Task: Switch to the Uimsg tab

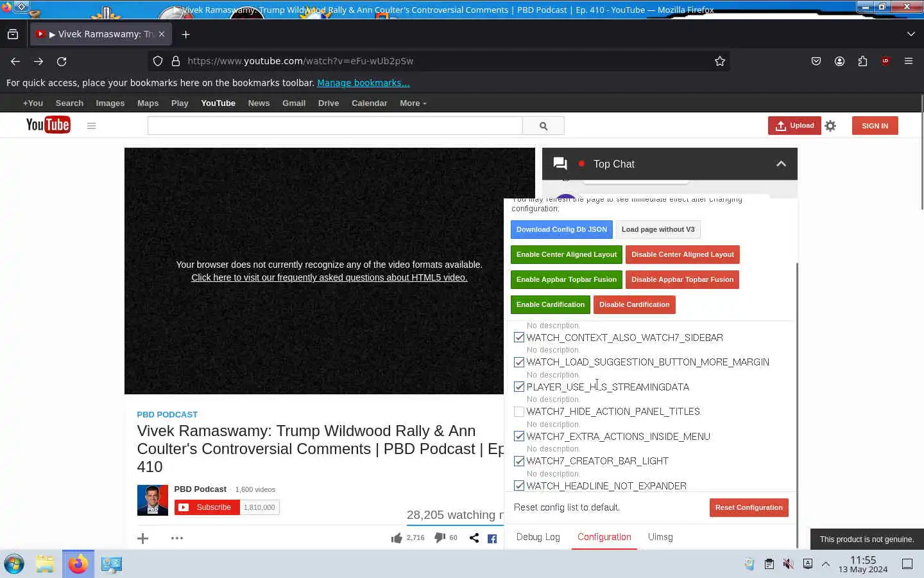Action: 660,537
